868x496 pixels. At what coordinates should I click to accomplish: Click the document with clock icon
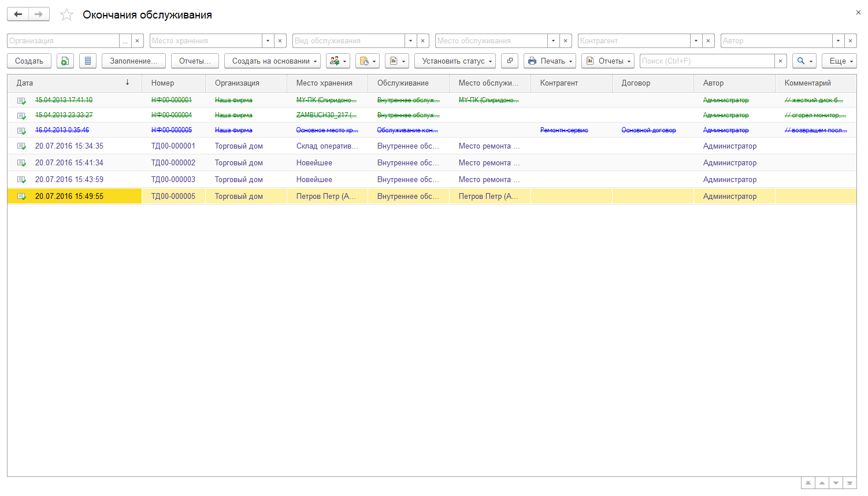coord(367,61)
